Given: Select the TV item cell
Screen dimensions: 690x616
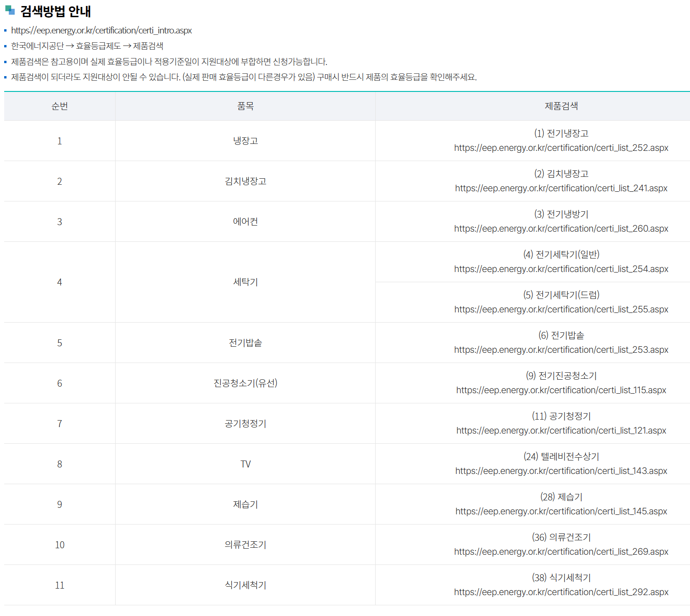Looking at the screenshot, I should (x=245, y=464).
